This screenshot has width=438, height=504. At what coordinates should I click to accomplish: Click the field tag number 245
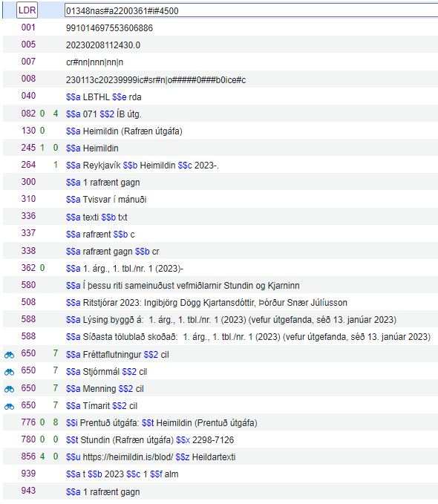click(x=28, y=148)
